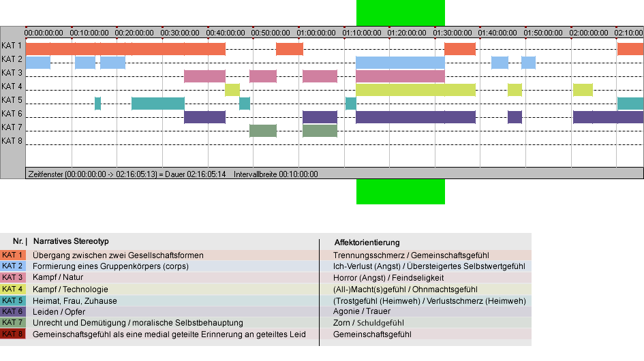Click 'Unrecht und Demütigung' legend text
This screenshot has height=361, width=644.
80,323
